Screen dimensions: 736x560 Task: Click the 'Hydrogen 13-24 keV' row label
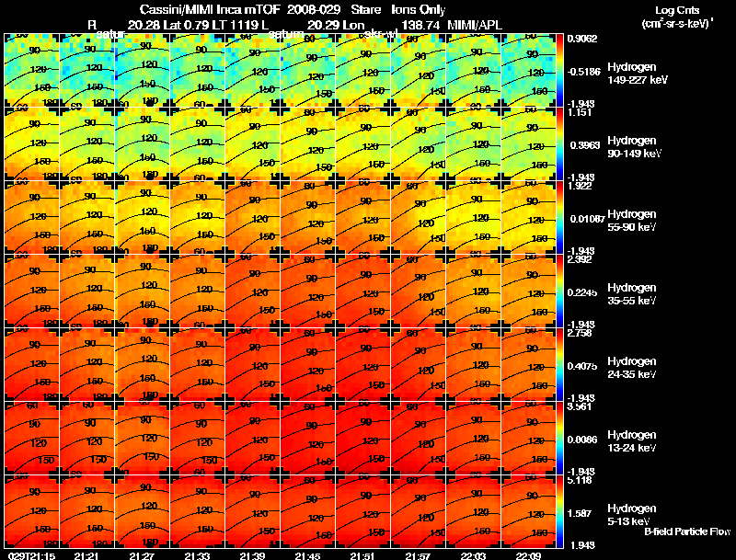tap(632, 441)
